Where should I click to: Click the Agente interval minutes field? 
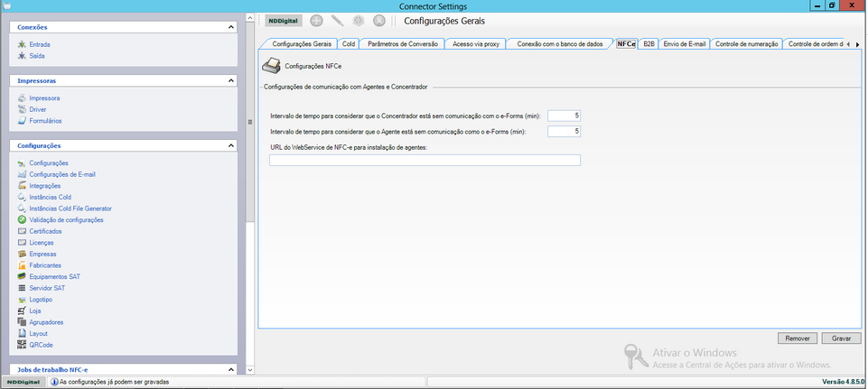(565, 132)
